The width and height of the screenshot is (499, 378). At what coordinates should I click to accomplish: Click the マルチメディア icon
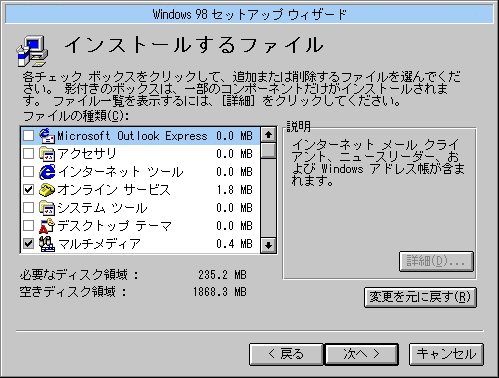pyautogui.click(x=47, y=244)
